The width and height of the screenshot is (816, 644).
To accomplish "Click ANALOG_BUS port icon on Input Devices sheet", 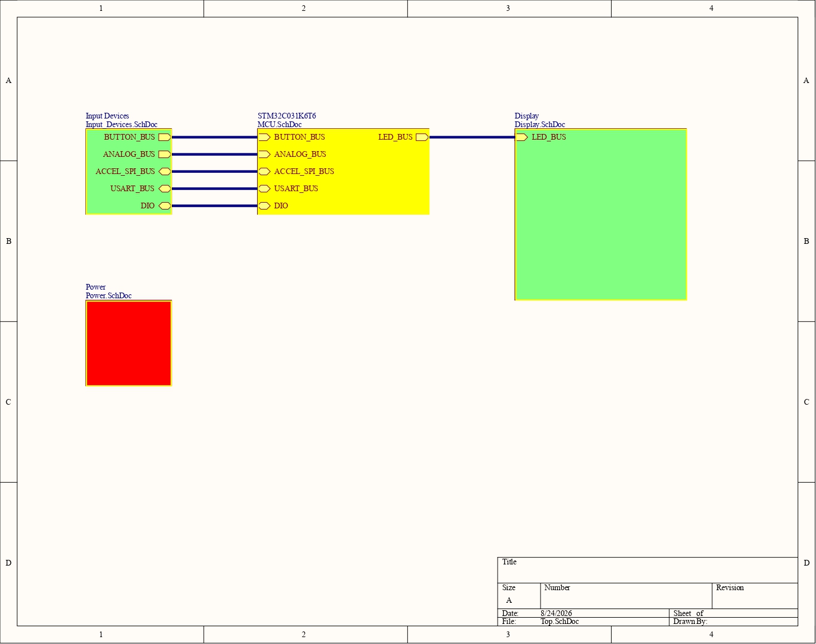I will pyautogui.click(x=164, y=155).
